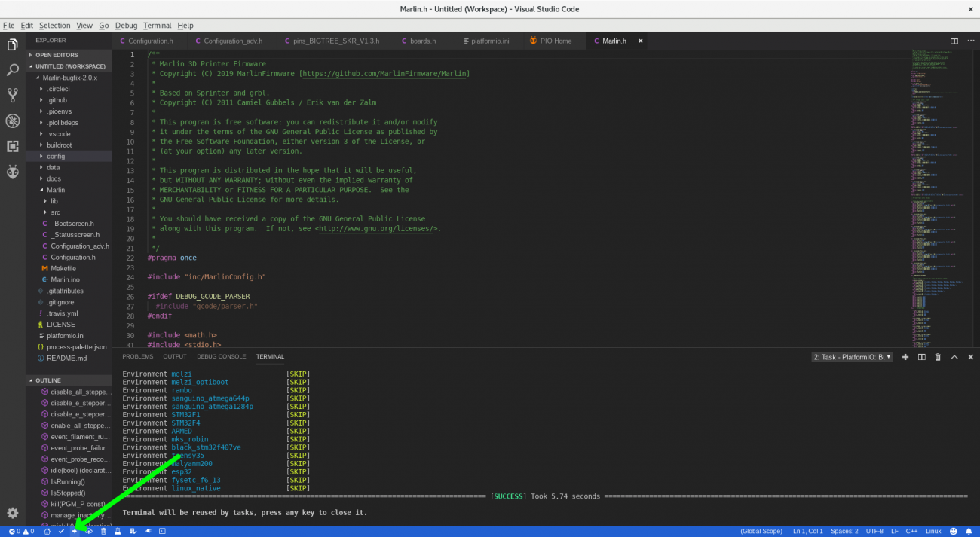This screenshot has width=980, height=537.
Task: Open the notifications bell
Action: coord(970,531)
